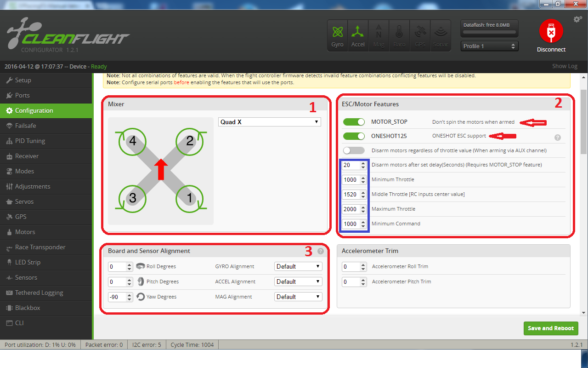Open the Modes tab
The height and width of the screenshot is (368, 588).
(x=46, y=171)
